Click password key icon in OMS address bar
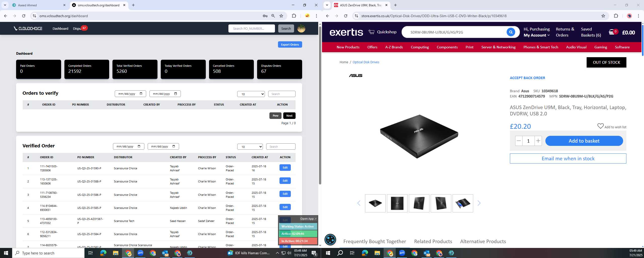Screen dimensions: 644x258 [265, 16]
